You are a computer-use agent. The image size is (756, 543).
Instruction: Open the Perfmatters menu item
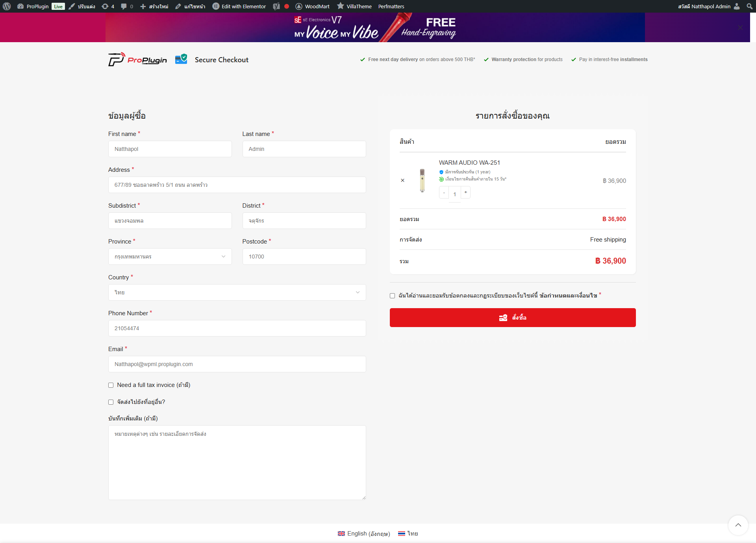pos(391,6)
